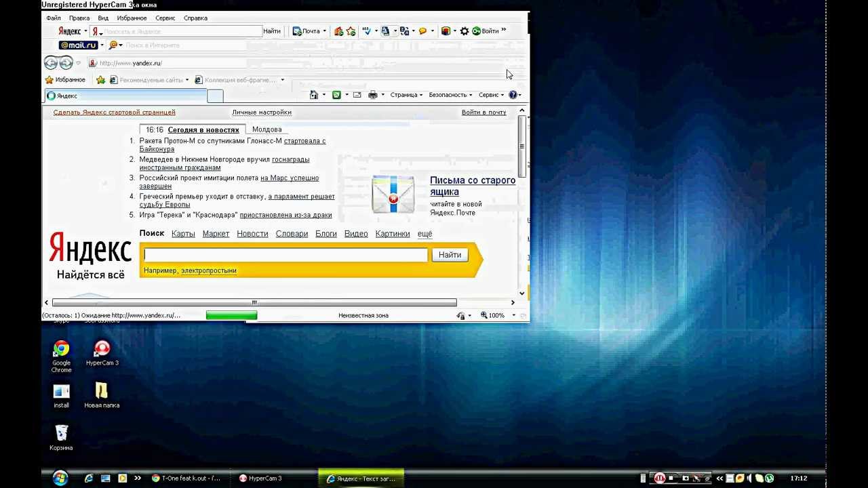Open Google Chrome desktop shortcut
Viewport: 868px width, 488px height.
click(x=61, y=357)
